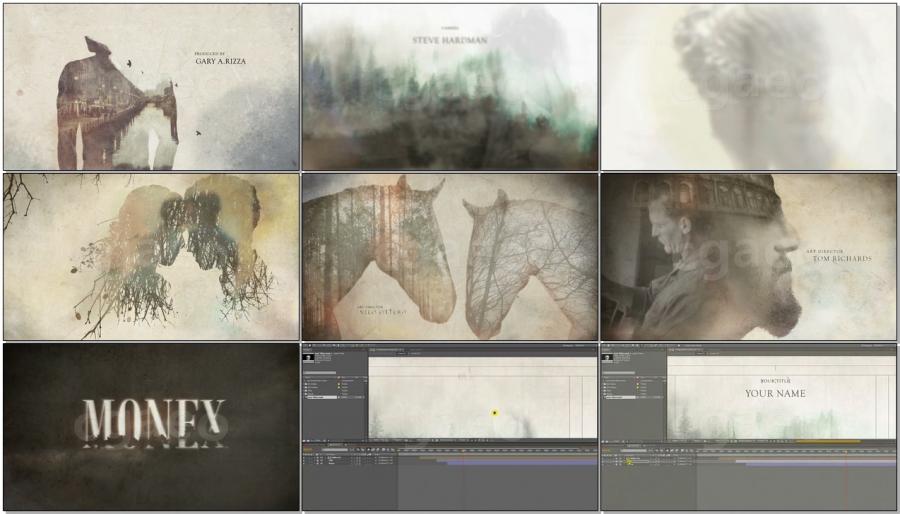Open the faded statue head frame

click(x=748, y=87)
